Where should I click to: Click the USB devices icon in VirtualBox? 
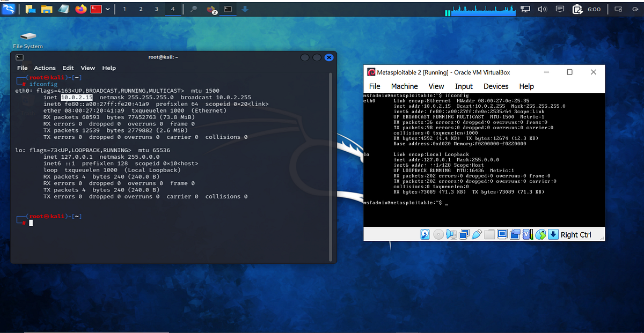coord(477,234)
